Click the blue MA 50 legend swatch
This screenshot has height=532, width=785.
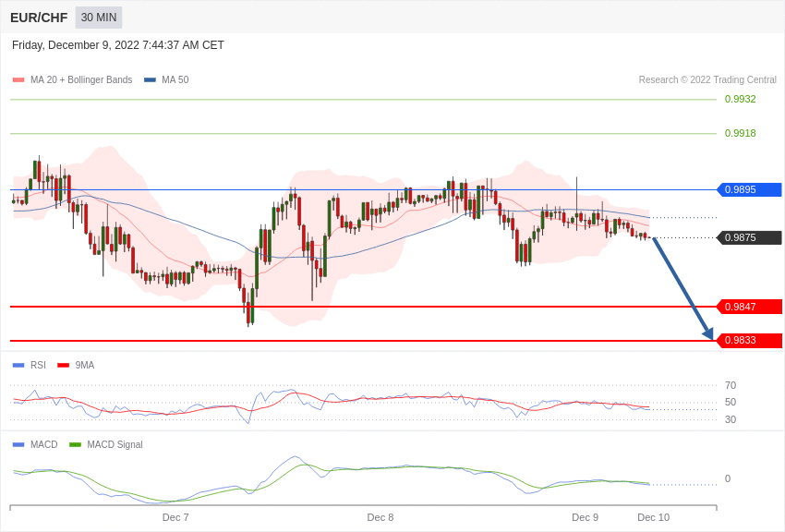point(150,80)
